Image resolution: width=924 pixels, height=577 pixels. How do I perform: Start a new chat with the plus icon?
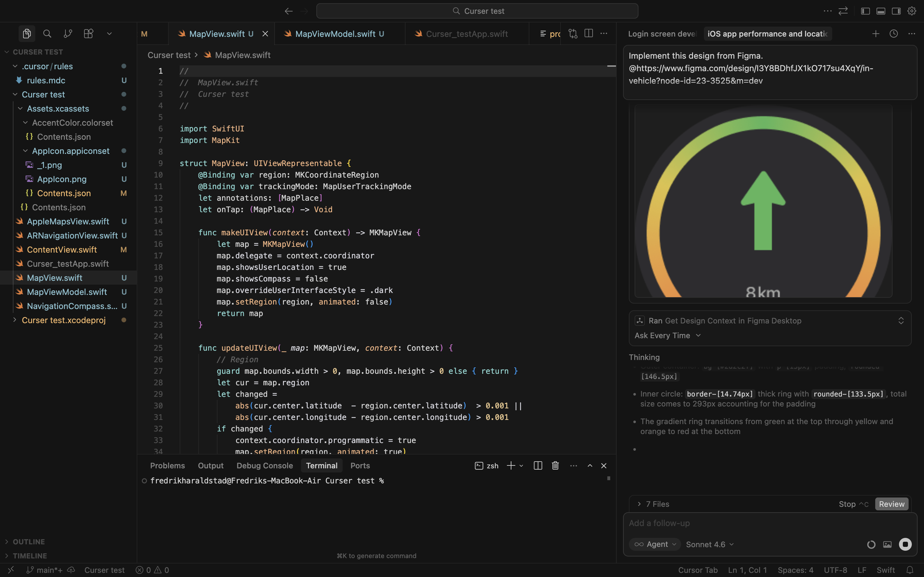click(875, 34)
